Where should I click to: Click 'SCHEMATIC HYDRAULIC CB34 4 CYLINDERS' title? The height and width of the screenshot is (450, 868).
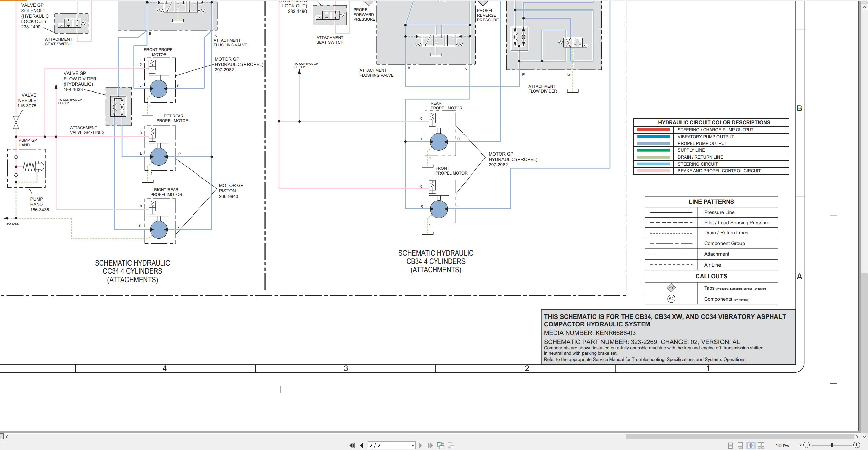coord(436,257)
